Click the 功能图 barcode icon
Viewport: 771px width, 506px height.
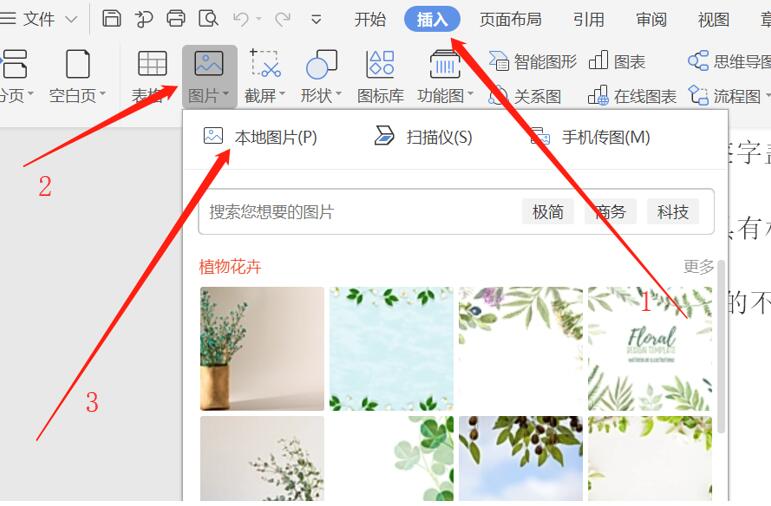(x=445, y=64)
